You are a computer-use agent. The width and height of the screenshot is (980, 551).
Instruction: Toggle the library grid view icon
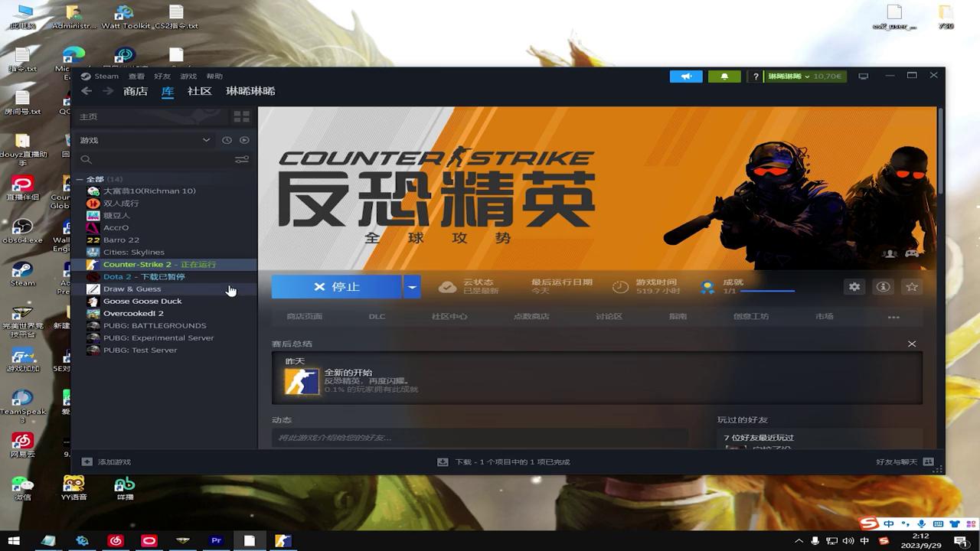242,116
